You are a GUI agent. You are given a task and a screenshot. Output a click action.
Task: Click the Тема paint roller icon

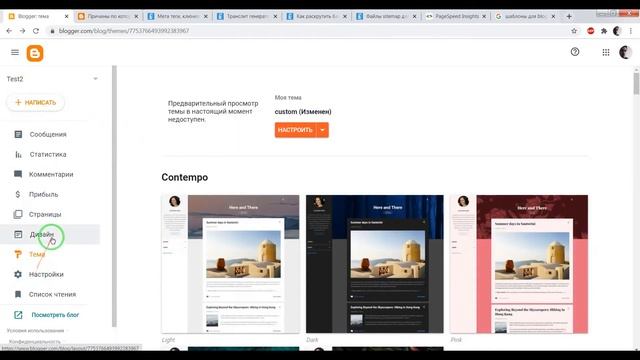click(x=18, y=254)
